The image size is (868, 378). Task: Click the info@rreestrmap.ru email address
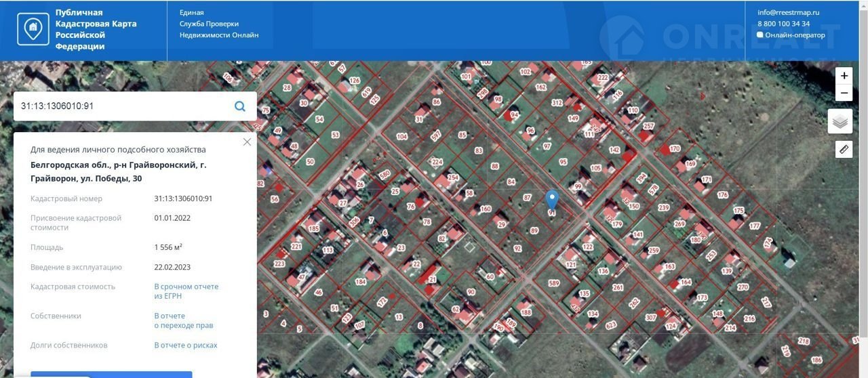click(x=788, y=12)
